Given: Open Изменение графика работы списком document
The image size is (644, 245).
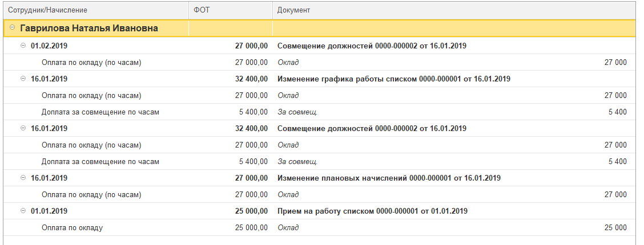Looking at the screenshot, I should (393, 79).
